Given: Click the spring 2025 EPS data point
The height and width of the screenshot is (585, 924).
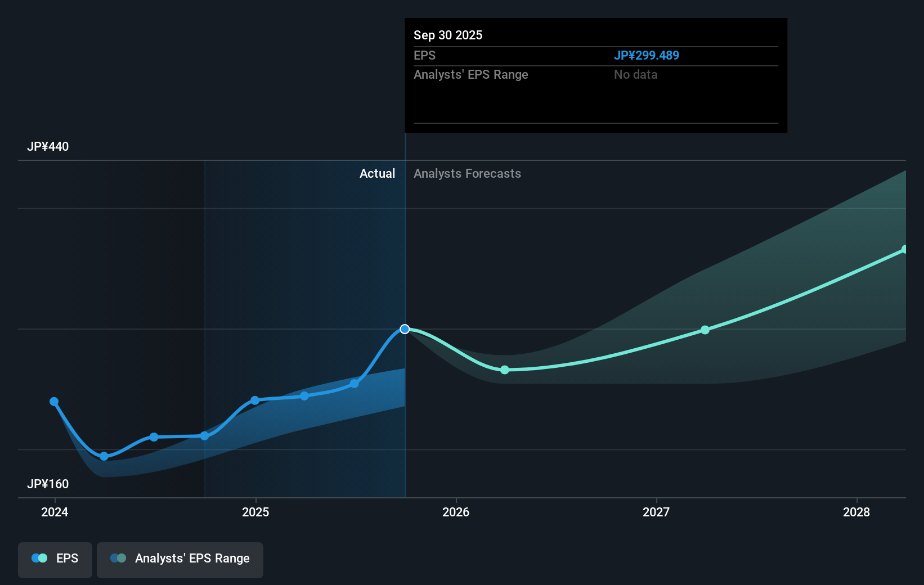Looking at the screenshot, I should click(x=304, y=396).
